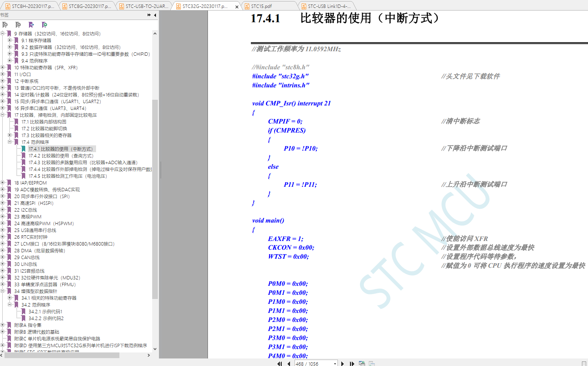This screenshot has height=366, width=588.
Task: Expand 9.2 数据存储器 node
Action: coord(10,47)
